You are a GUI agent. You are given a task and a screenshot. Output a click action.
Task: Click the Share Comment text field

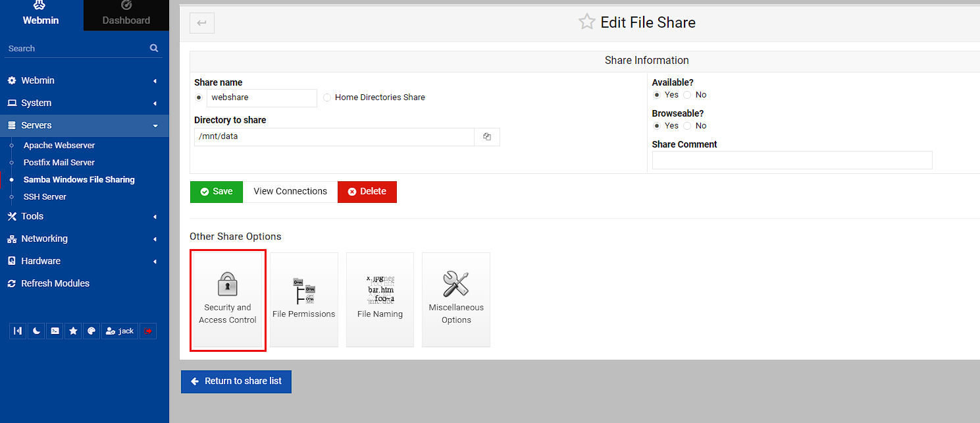(x=792, y=160)
